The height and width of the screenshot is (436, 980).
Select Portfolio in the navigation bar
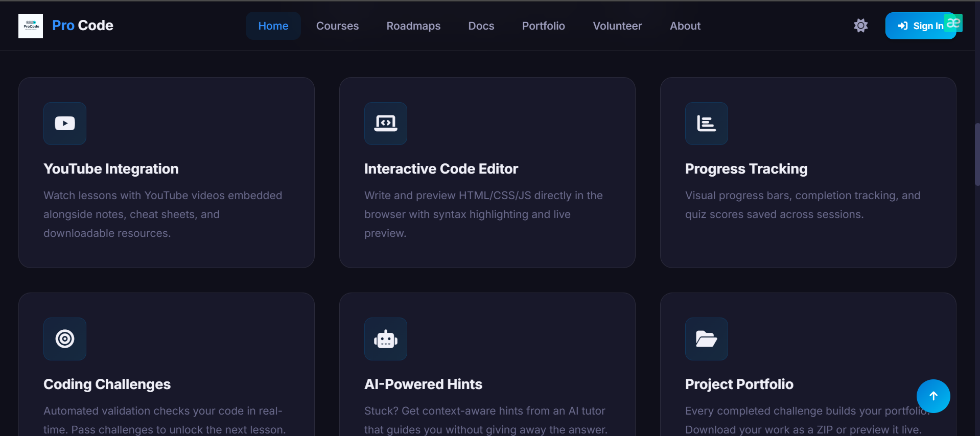543,26
